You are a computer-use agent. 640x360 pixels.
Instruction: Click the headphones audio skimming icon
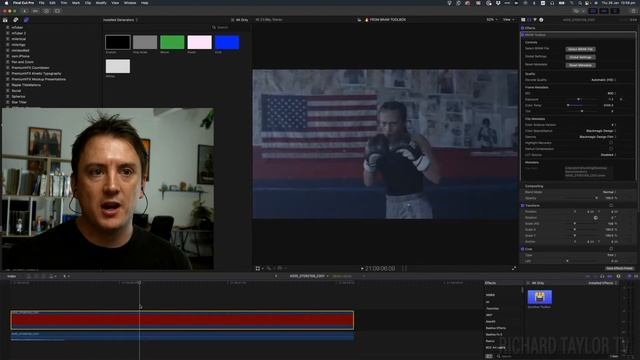tap(602, 276)
